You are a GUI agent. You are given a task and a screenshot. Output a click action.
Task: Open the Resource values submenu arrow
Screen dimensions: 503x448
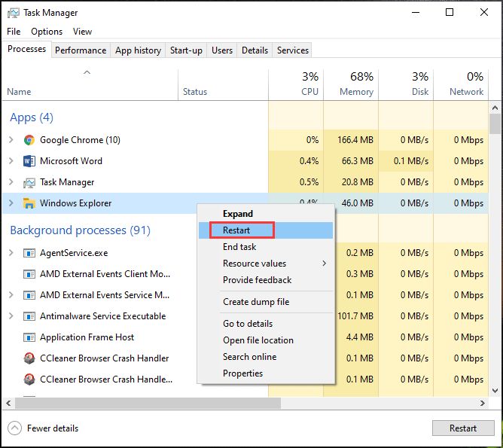click(325, 264)
